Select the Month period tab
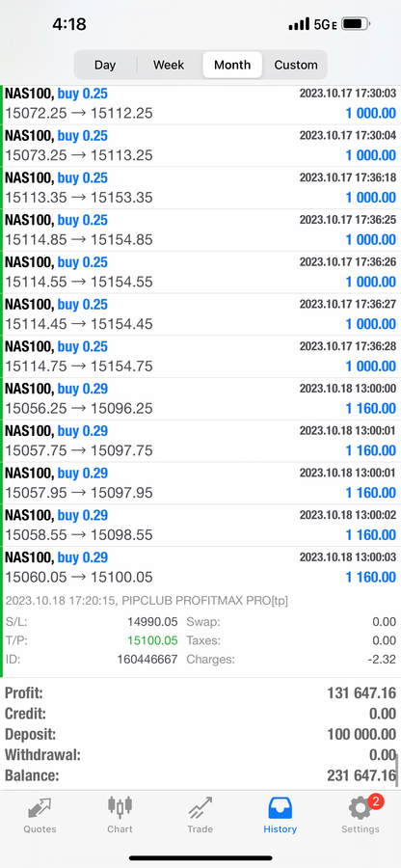Image resolution: width=401 pixels, height=868 pixels. (x=232, y=65)
